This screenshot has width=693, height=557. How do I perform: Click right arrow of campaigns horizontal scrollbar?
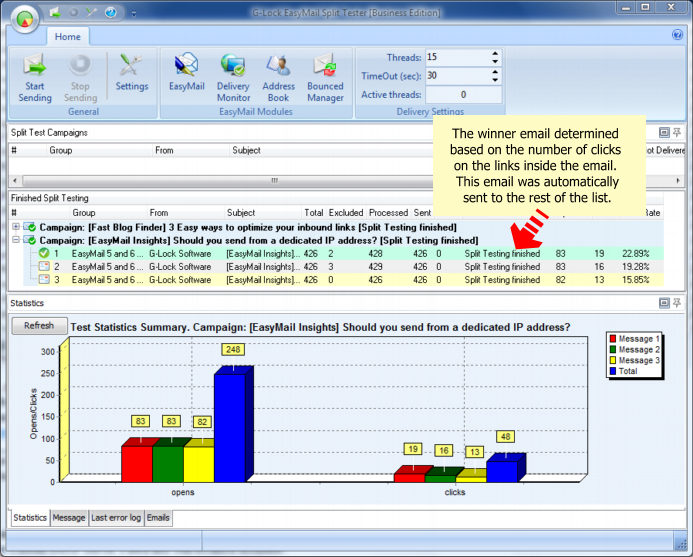pos(678,180)
